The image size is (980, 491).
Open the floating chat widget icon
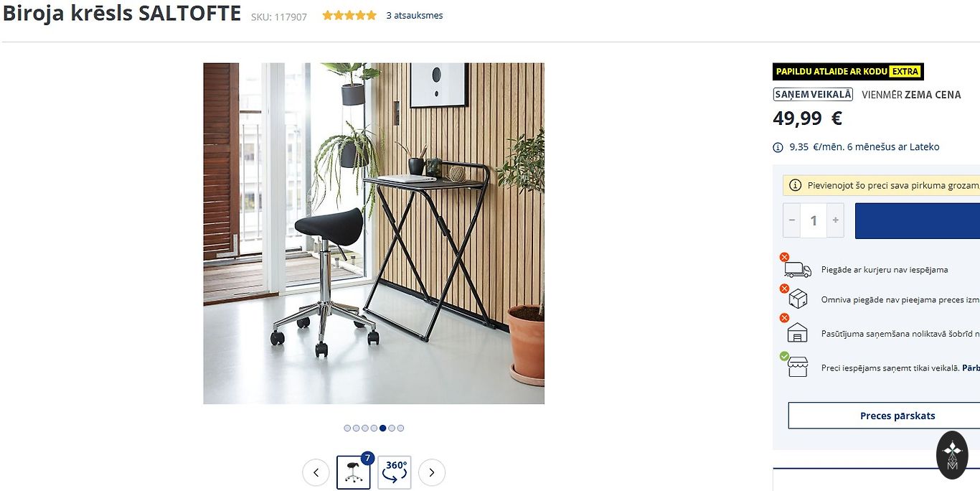pos(953,455)
